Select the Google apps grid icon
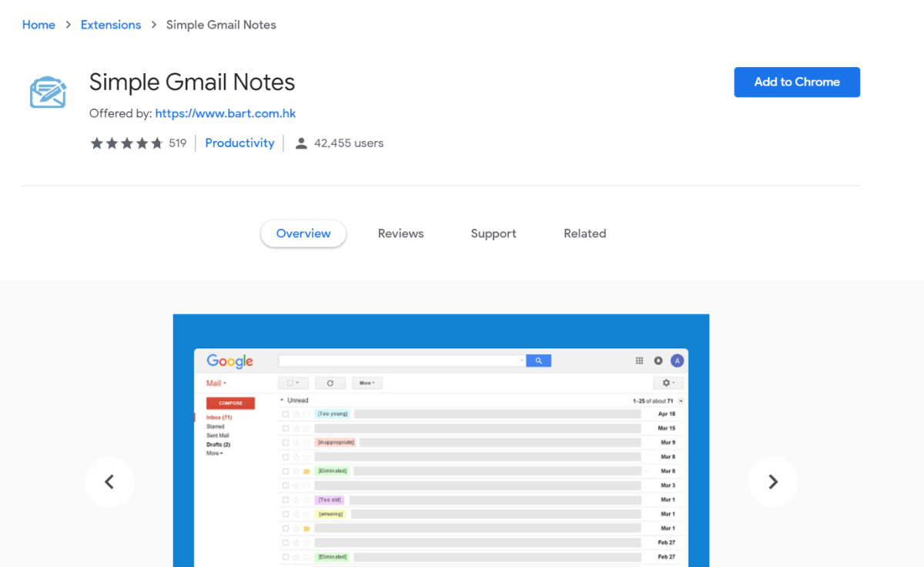This screenshot has height=567, width=924. tap(639, 361)
